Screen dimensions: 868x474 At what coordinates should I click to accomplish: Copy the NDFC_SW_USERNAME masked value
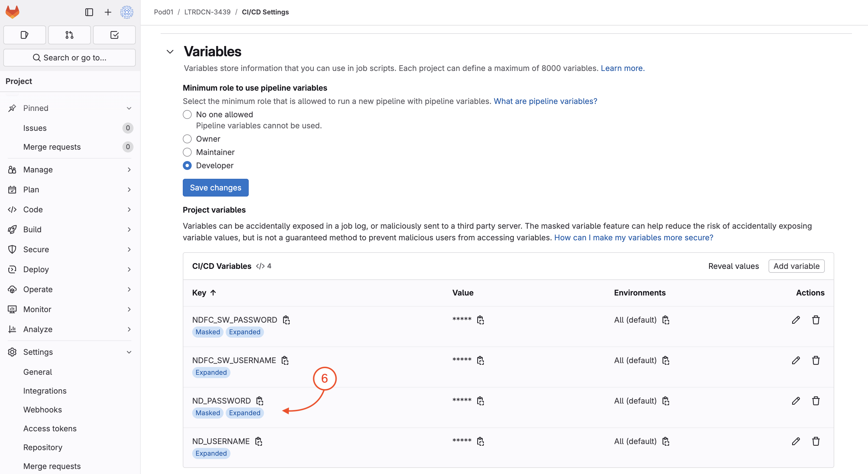[x=480, y=360]
